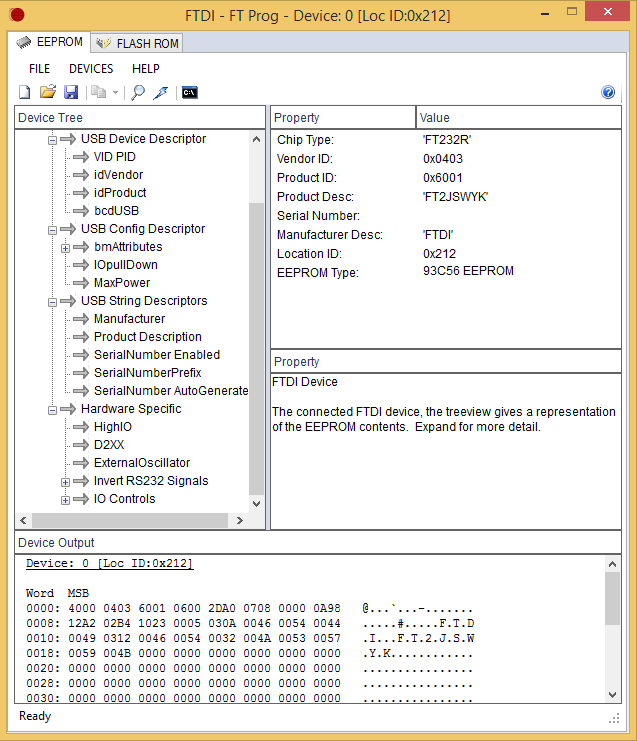This screenshot has height=741, width=637.
Task: Select MaxPower tree item
Action: (122, 283)
